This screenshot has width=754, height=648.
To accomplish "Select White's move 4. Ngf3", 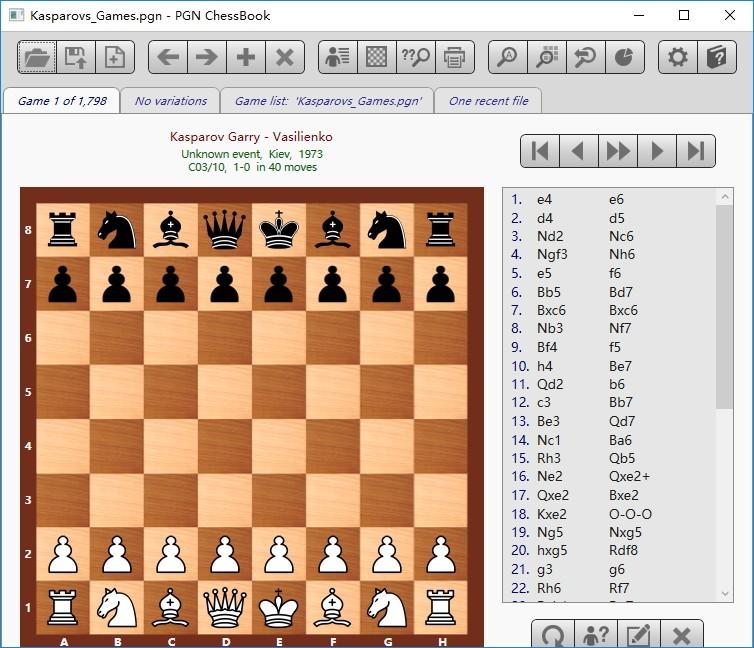I will coord(552,254).
